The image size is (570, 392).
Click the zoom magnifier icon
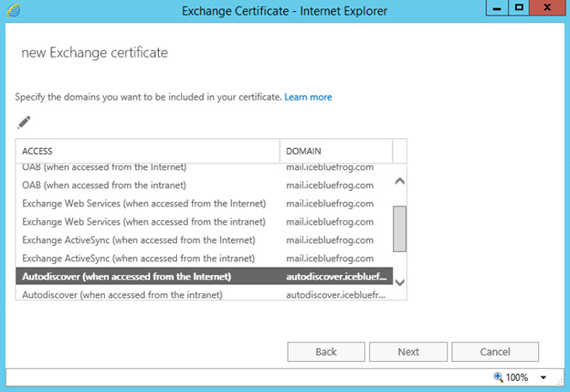click(498, 377)
